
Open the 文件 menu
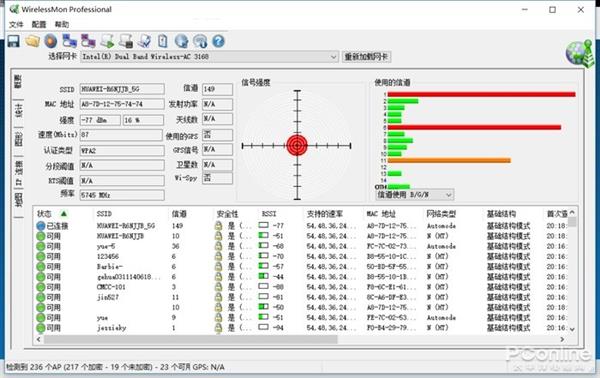(x=16, y=24)
